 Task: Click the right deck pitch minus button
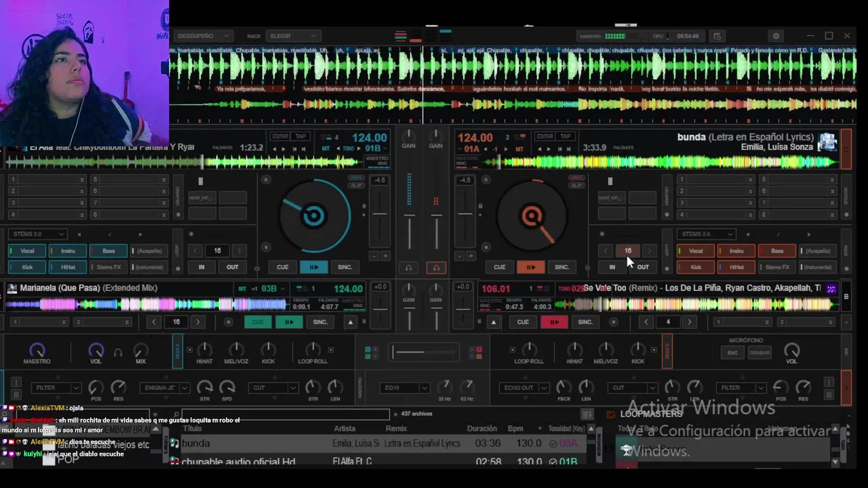pyautogui.click(x=460, y=256)
